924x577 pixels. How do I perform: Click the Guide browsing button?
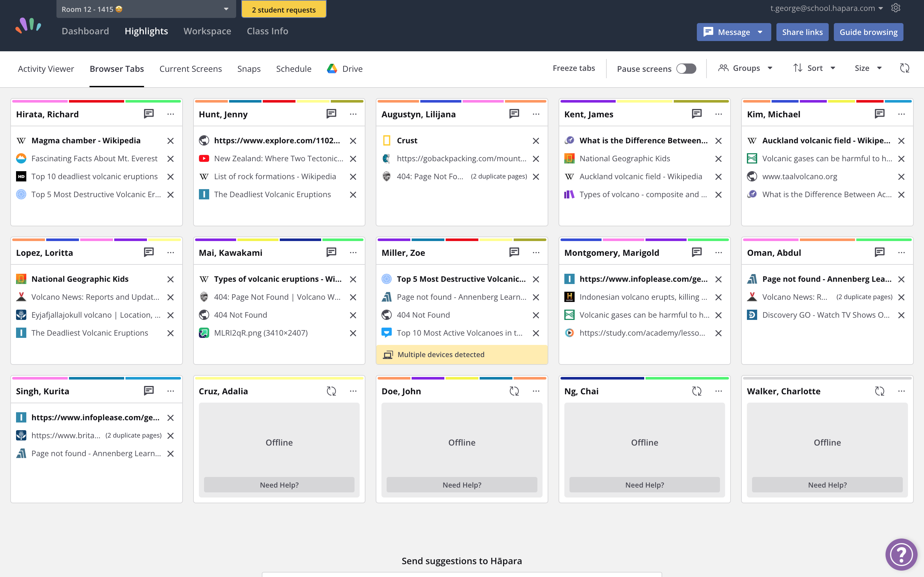coord(868,32)
